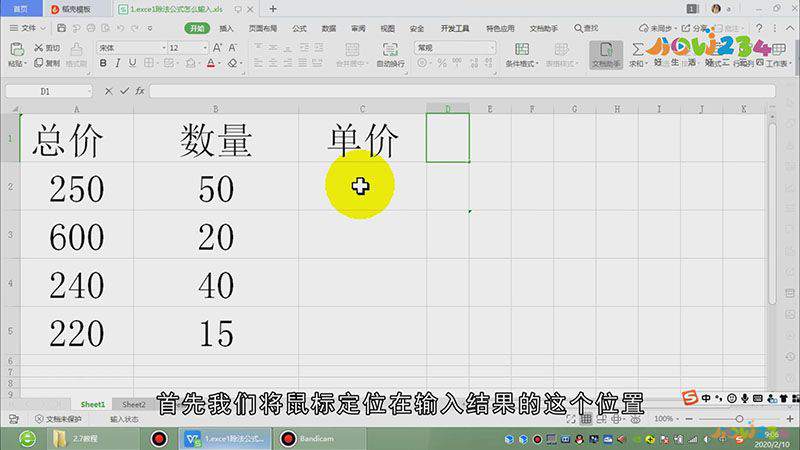Click the Share (分享) icon
Image resolution: width=800 pixels, height=450 pixels.
[686, 28]
